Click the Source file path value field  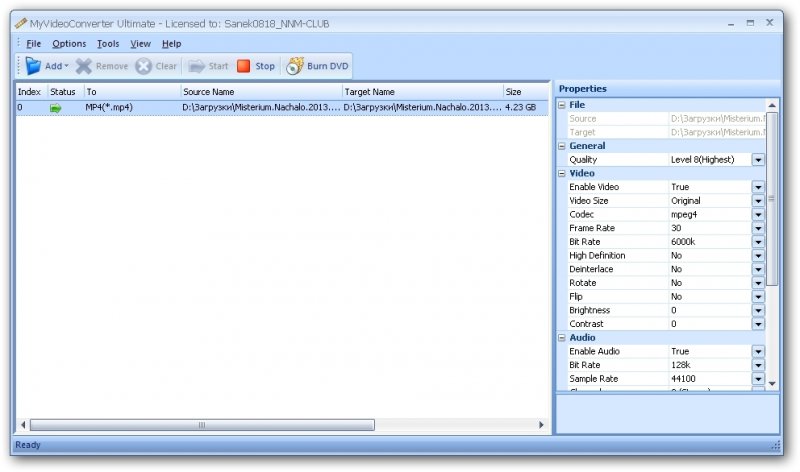tap(717, 119)
